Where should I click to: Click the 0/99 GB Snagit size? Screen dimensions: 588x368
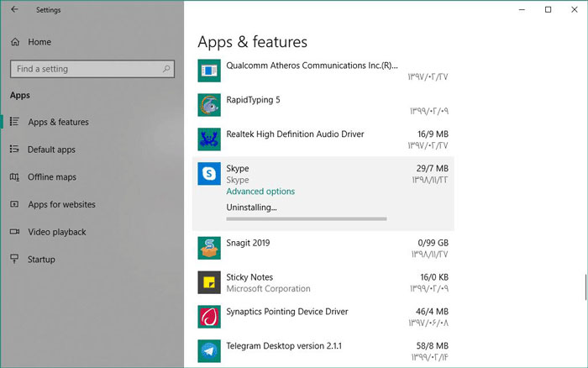[433, 243]
